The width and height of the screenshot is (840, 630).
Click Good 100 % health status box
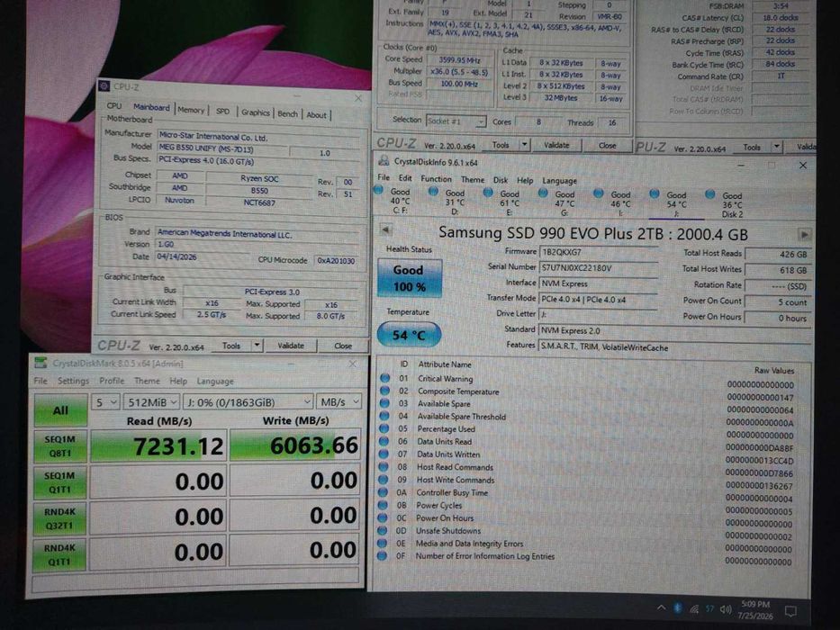tap(410, 277)
